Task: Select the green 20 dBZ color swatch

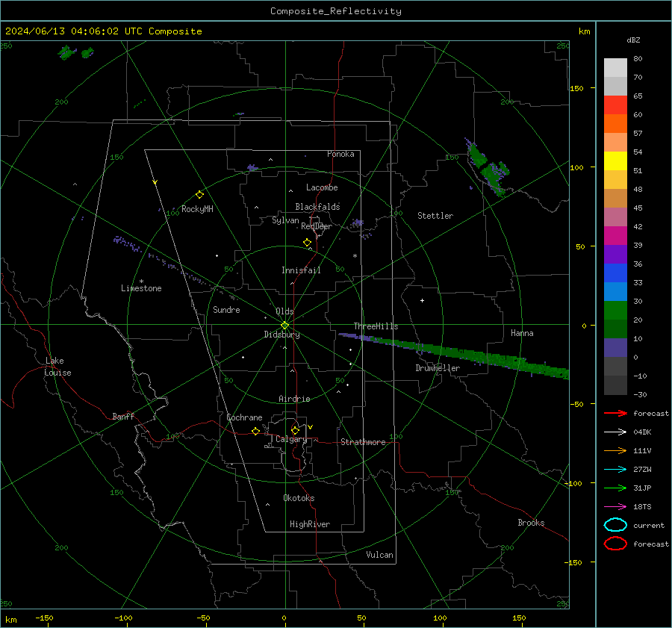Action: coord(615,310)
